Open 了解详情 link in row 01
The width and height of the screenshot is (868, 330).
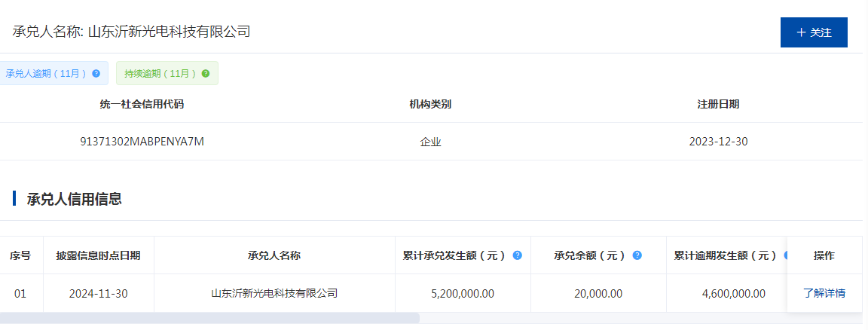[x=824, y=293]
